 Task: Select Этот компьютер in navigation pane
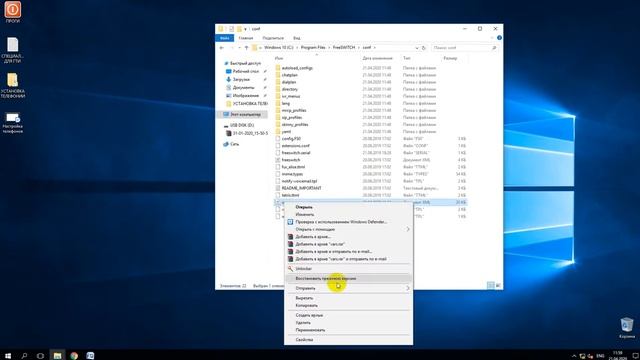point(245,114)
